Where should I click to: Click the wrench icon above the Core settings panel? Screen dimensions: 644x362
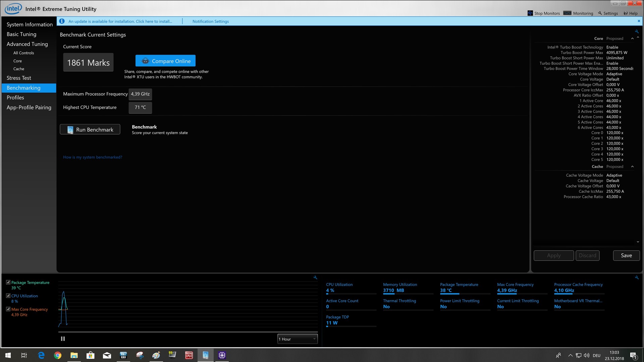637,32
